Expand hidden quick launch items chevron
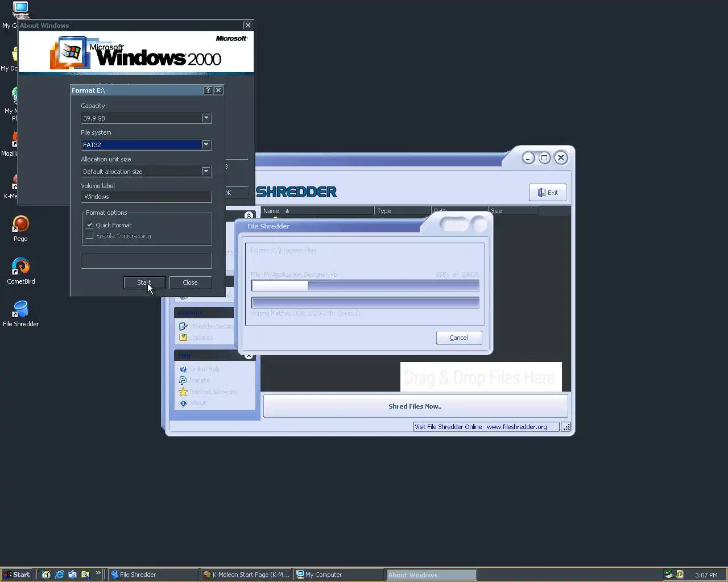This screenshot has height=582, width=728. [x=98, y=573]
